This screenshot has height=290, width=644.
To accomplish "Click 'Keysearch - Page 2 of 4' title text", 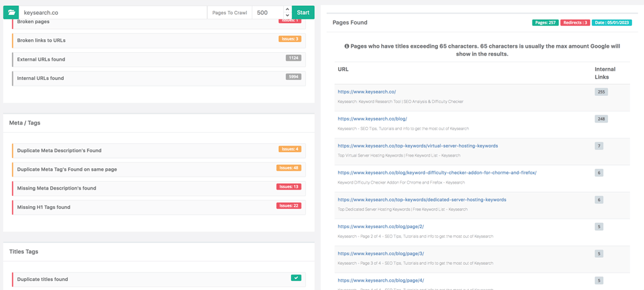I will [x=415, y=237].
